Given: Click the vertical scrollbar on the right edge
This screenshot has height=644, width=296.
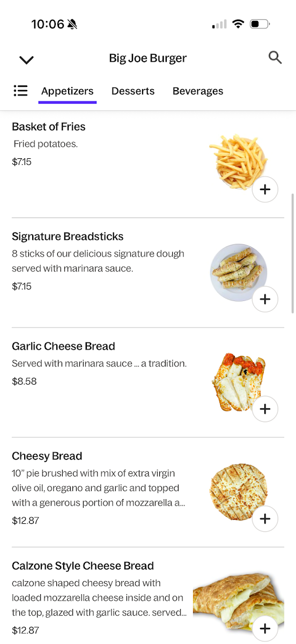Looking at the screenshot, I should [292, 253].
